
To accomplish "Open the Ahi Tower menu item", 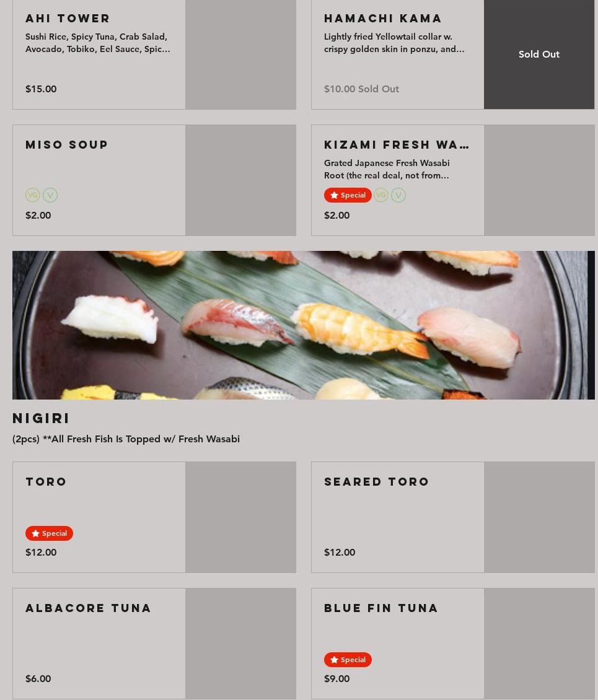I will click(x=154, y=54).
